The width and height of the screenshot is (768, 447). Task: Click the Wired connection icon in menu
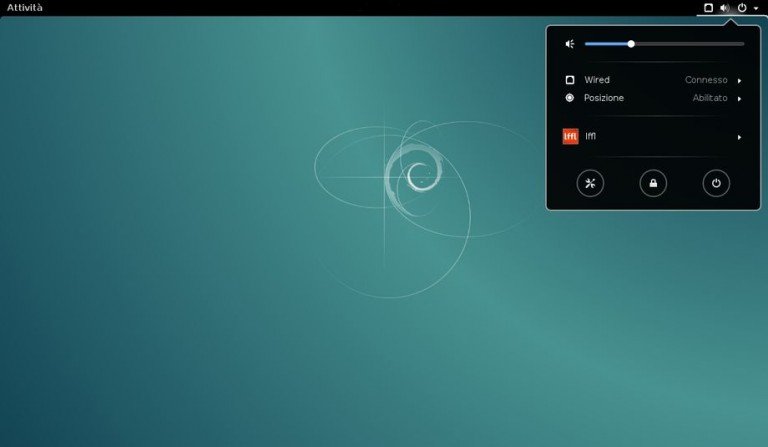click(x=570, y=80)
